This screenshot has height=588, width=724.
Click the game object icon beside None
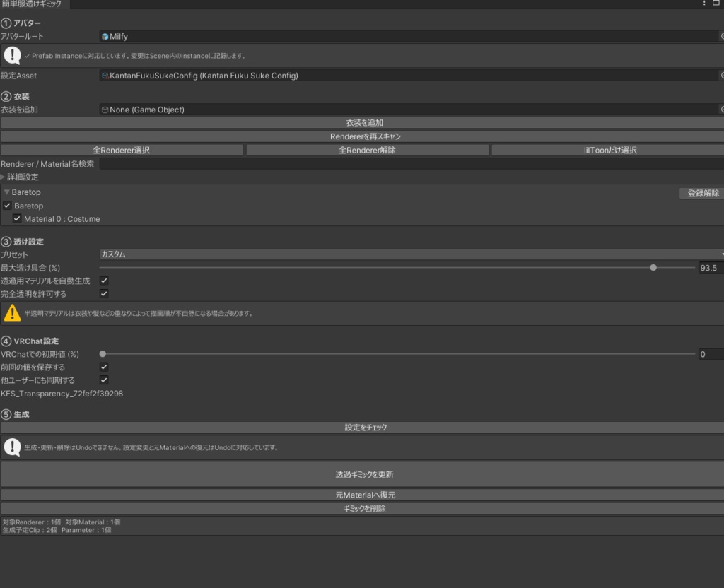[x=105, y=110]
